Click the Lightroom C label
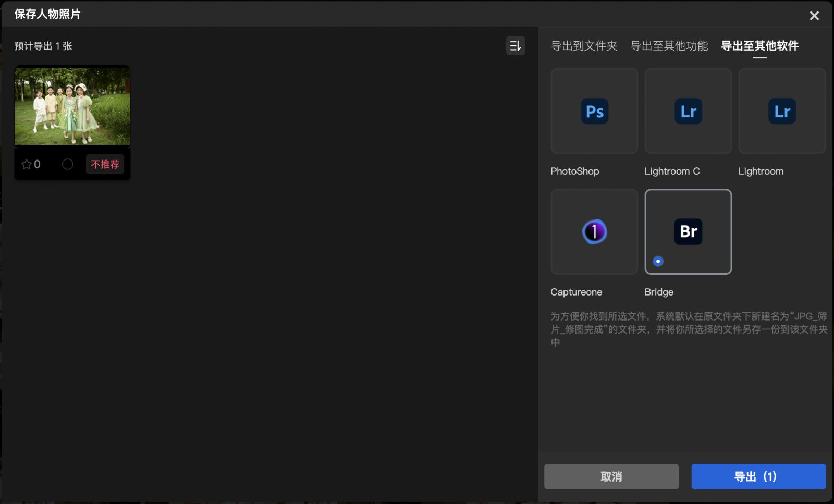834x504 pixels. coord(672,171)
